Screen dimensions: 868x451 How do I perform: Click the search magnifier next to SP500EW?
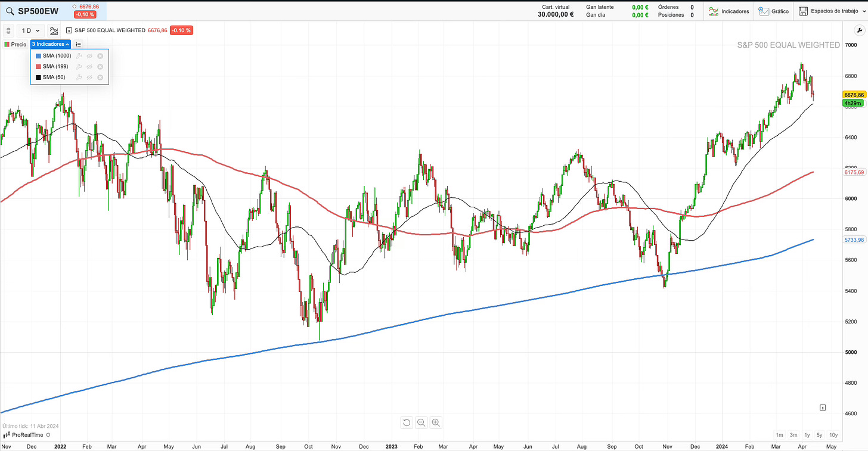click(x=10, y=11)
